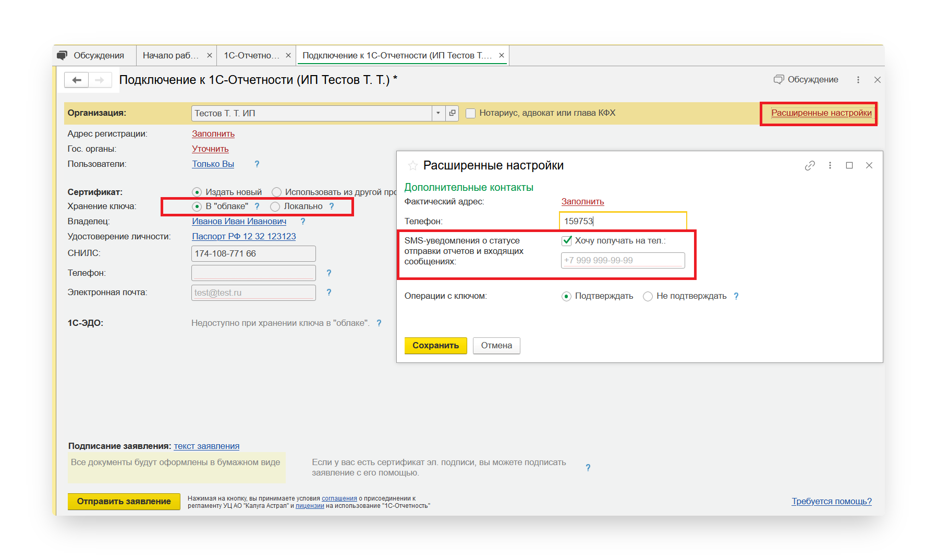Show help about signing with a certificate
Screen dimensions: 937x560
(588, 468)
